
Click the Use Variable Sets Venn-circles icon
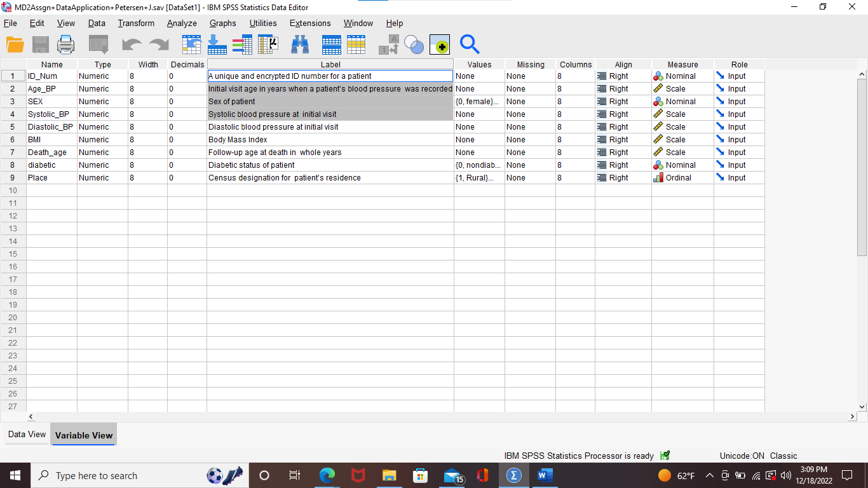pos(414,44)
